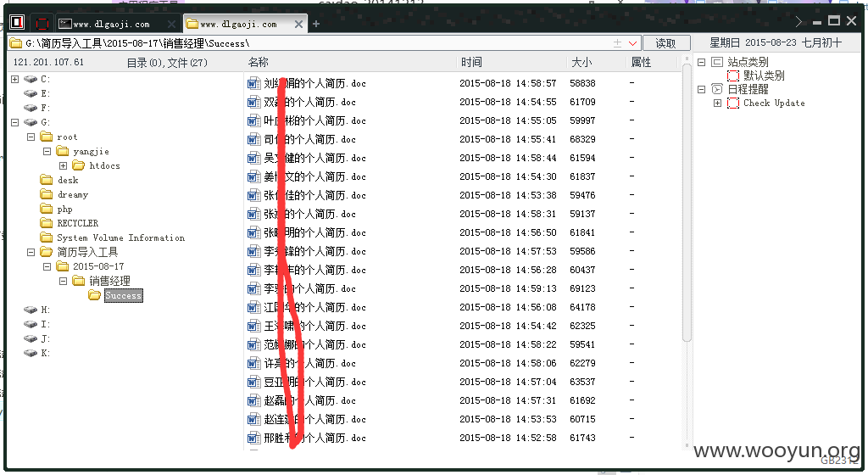Viewport: 868px width, 475px height.
Task: Select the file size value 61837
Action: tap(582, 176)
